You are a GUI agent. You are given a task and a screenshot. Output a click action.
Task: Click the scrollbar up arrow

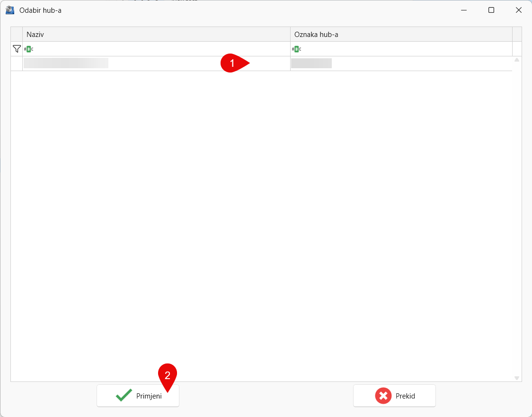pyautogui.click(x=517, y=61)
